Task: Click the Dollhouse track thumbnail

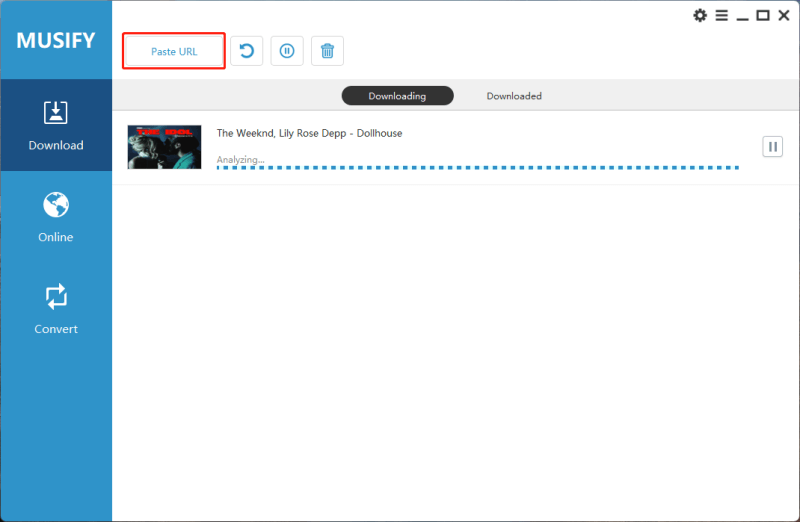Action: point(164,147)
